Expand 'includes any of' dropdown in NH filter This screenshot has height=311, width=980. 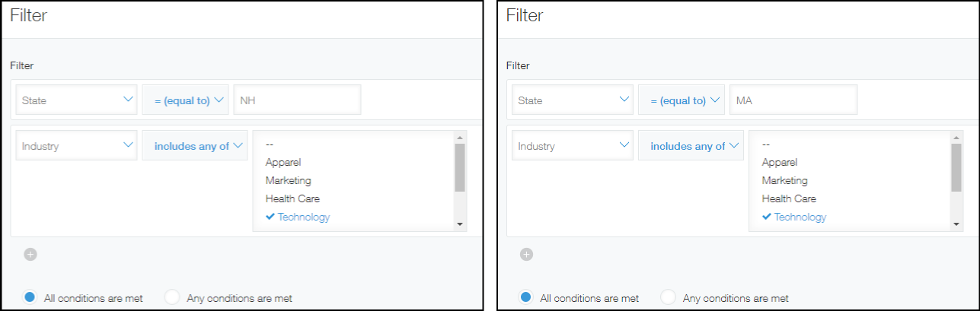(x=195, y=146)
